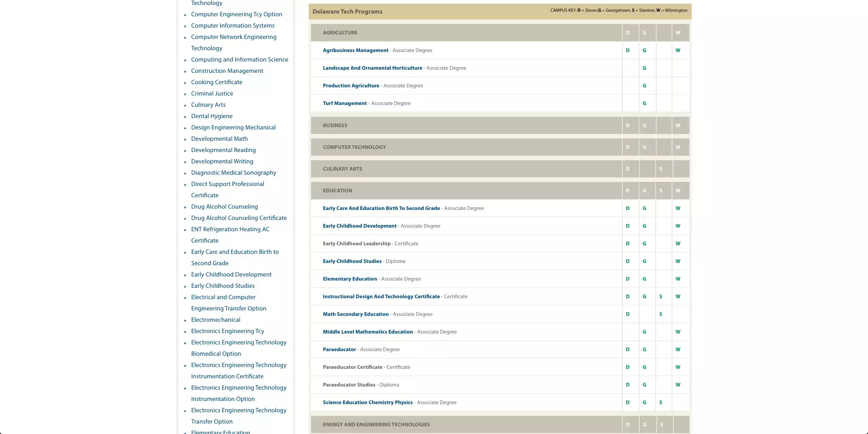Open Electrical and Computer Engineering Transfer Option
The width and height of the screenshot is (868, 434).
[x=229, y=303]
